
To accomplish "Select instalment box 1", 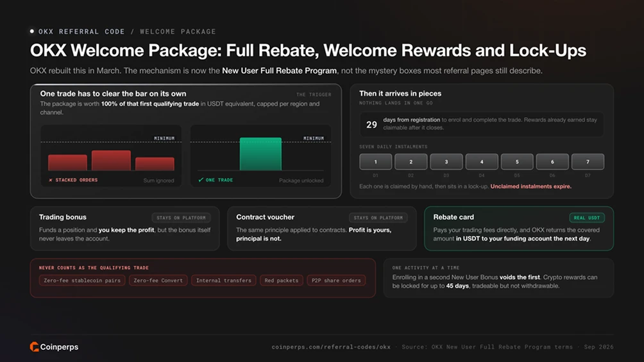I will tap(375, 162).
